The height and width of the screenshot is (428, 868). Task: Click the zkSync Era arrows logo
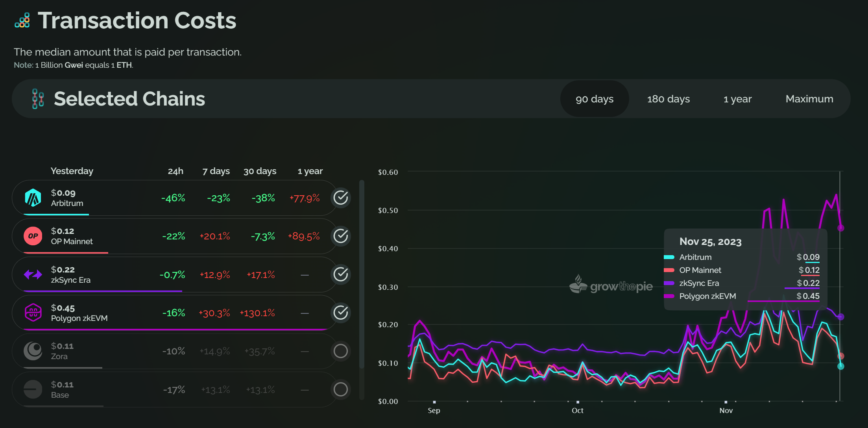(33, 274)
